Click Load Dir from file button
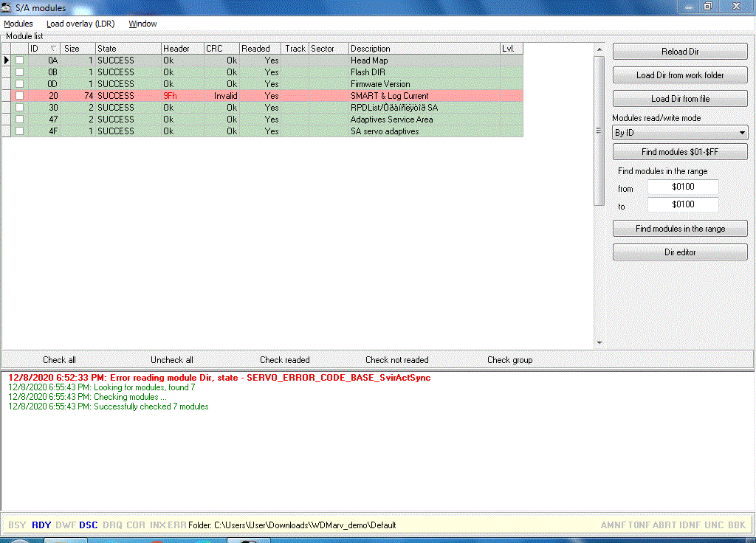This screenshot has width=756, height=543. 680,99
